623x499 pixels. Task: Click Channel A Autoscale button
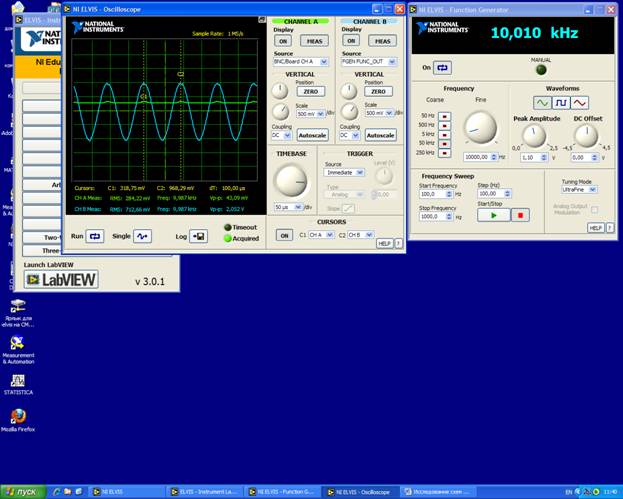313,135
